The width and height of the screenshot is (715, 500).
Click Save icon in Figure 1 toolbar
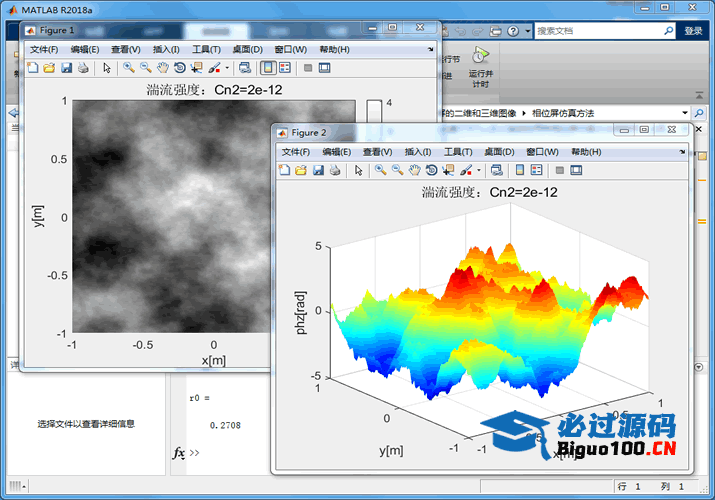coord(67,68)
